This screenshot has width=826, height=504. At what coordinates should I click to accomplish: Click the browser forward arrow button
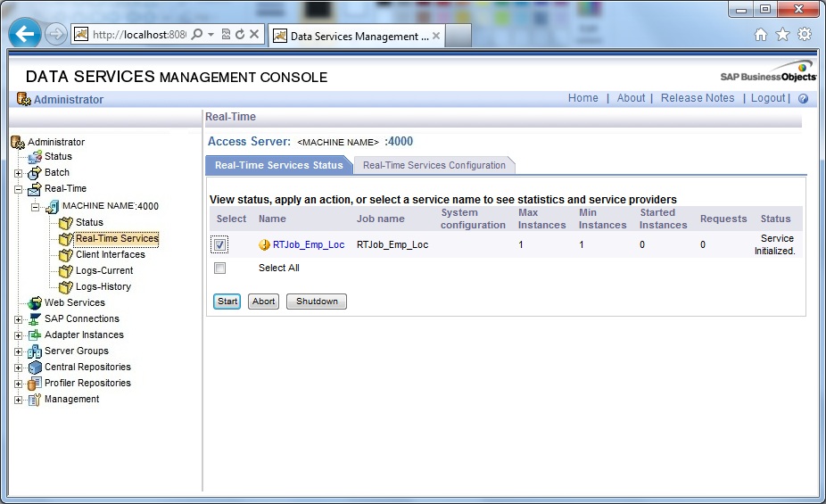coord(56,34)
